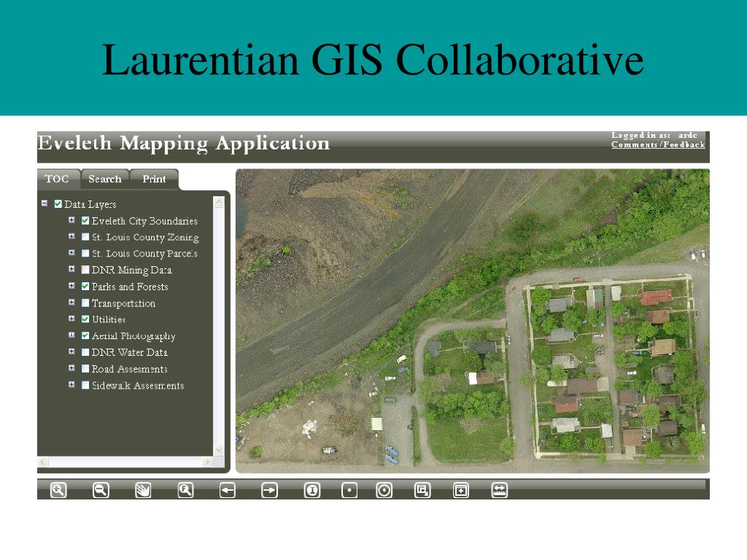747x560 pixels.
Task: Click 'Logged in as: ardc' text
Action: pos(654,136)
